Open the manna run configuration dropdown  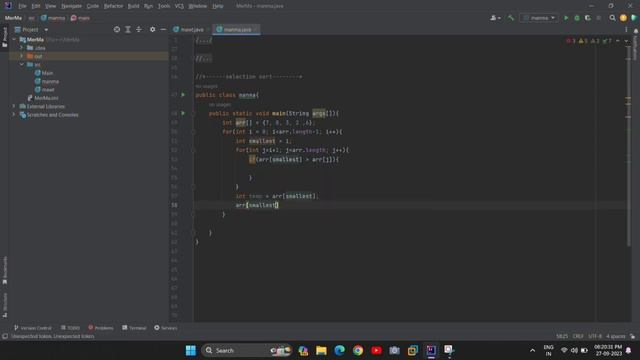539,18
